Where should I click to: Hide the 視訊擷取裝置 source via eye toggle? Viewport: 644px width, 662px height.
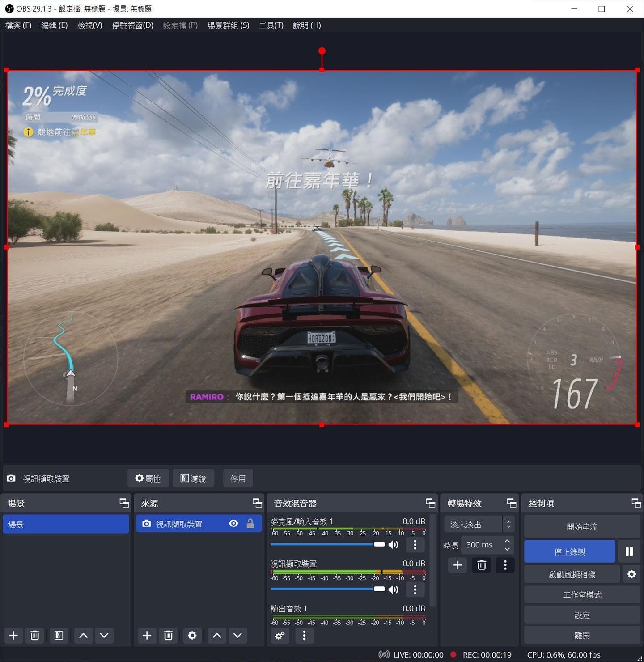click(x=233, y=523)
